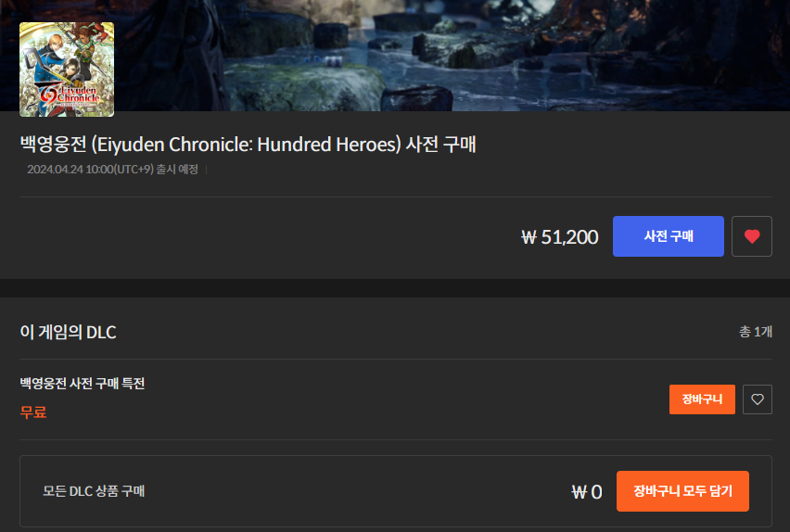Click the 이 게임의 DLC section heading
Image resolution: width=790 pixels, height=532 pixels.
point(68,332)
